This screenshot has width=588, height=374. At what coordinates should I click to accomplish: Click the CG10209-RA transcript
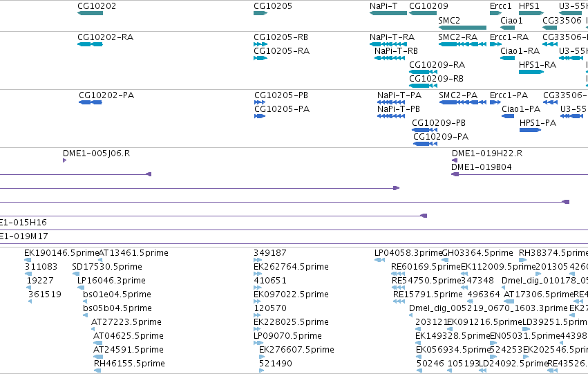coord(423,72)
